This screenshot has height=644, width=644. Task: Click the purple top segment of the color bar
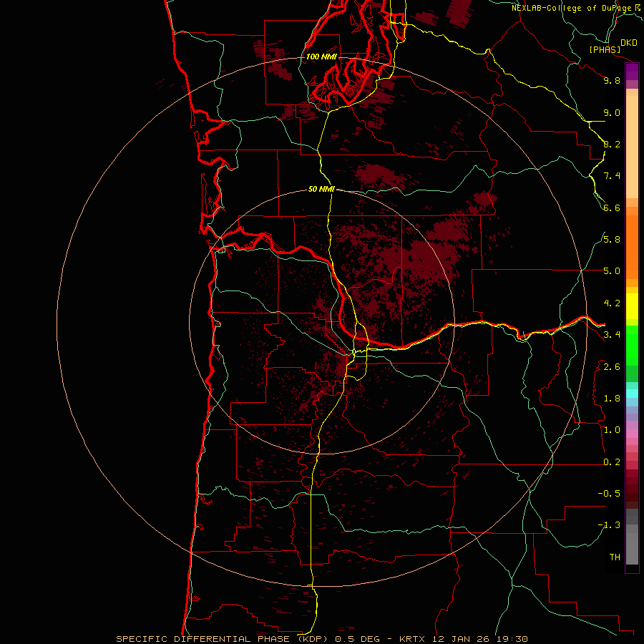[632, 72]
